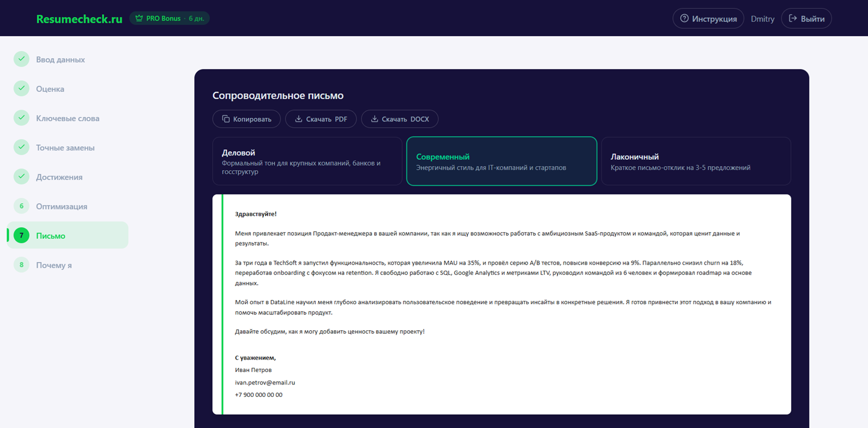This screenshot has height=428, width=868.
Task: Click the Dmitry username in header
Action: (762, 18)
